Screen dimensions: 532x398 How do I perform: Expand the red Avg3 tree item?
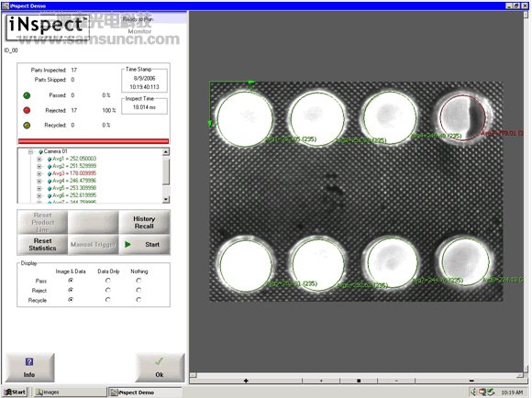[39, 173]
